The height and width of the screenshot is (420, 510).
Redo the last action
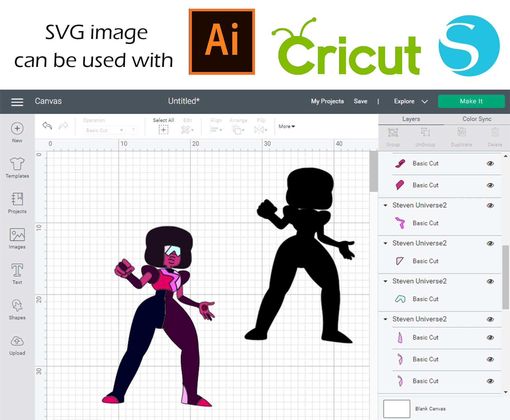[x=63, y=126]
